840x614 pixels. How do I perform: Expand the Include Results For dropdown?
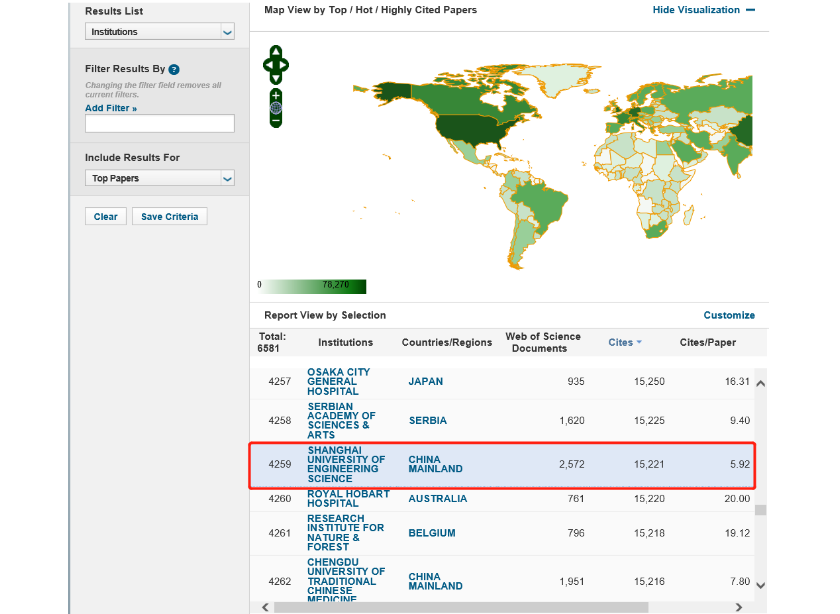pyautogui.click(x=160, y=178)
